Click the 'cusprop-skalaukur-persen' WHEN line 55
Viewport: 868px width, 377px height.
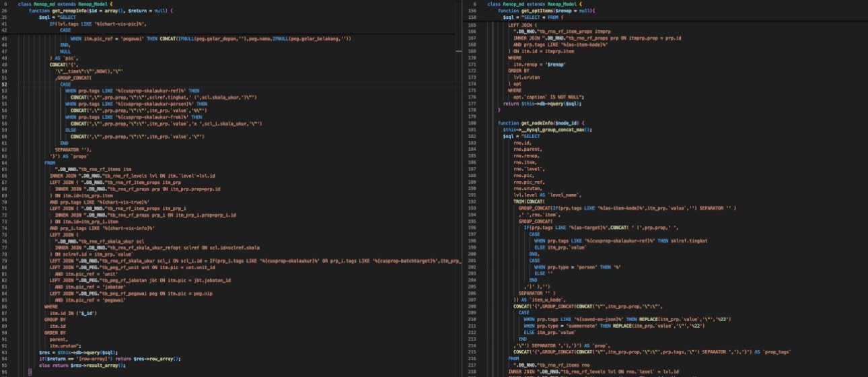(136, 104)
